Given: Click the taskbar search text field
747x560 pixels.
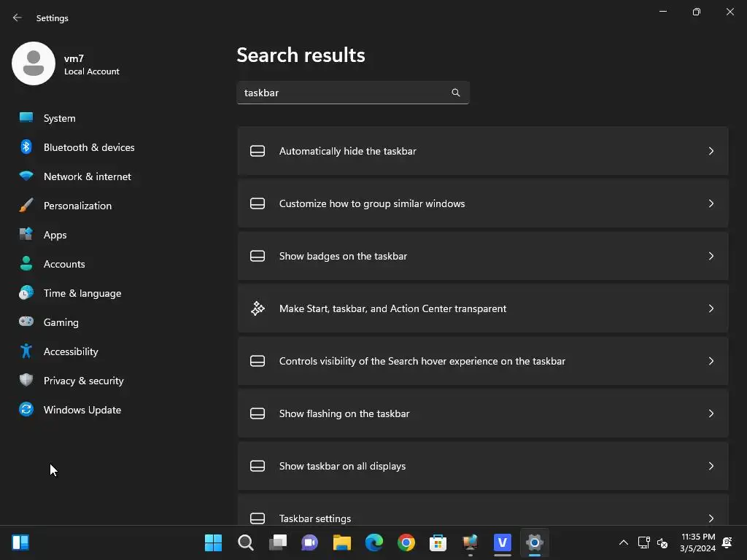Looking at the screenshot, I should click(353, 93).
